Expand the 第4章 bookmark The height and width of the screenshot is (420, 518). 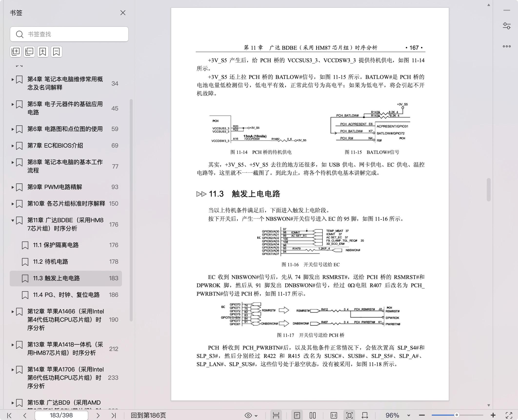[x=12, y=79]
